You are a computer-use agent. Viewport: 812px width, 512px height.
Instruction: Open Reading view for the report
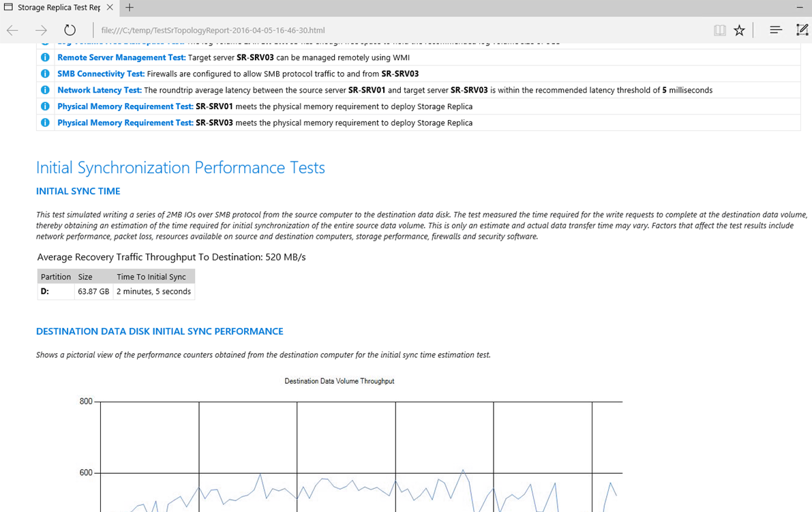719,30
